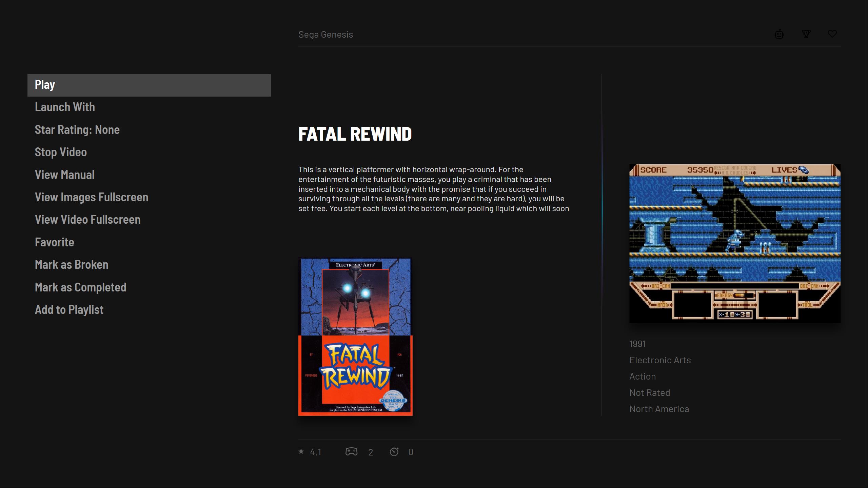This screenshot has width=868, height=488.
Task: Open the Launch With option
Action: (149, 107)
